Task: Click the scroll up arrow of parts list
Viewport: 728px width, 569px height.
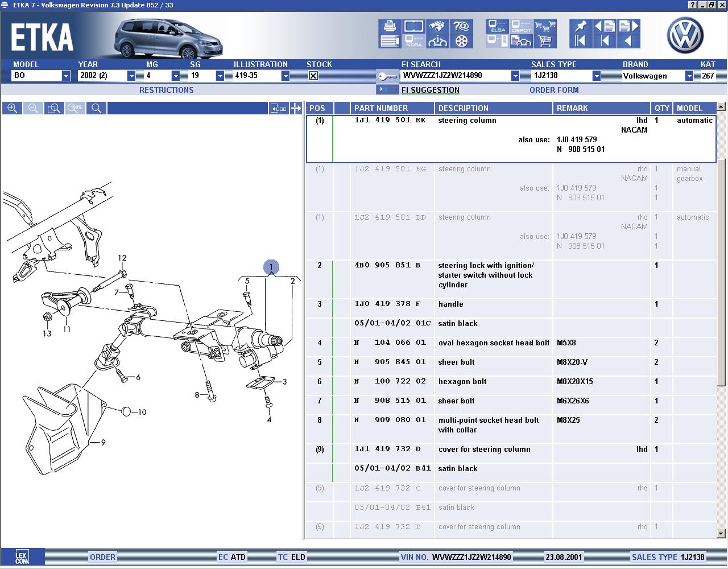Action: [x=721, y=107]
